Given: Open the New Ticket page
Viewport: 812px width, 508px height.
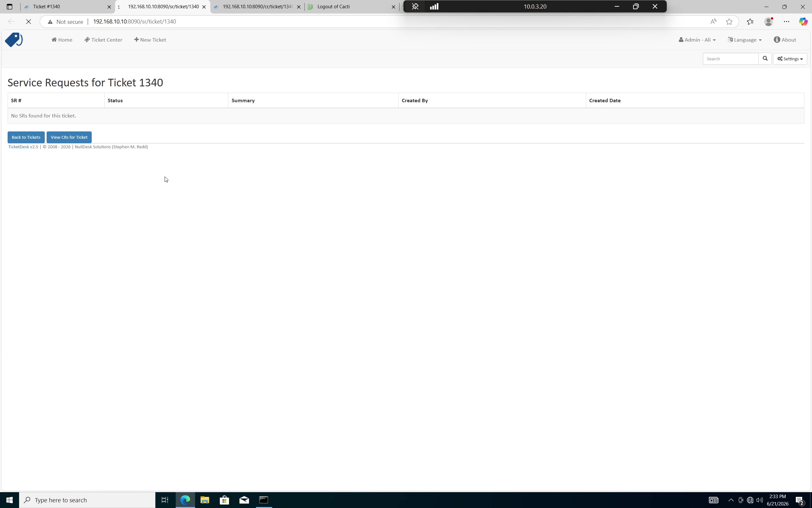Looking at the screenshot, I should (x=150, y=40).
